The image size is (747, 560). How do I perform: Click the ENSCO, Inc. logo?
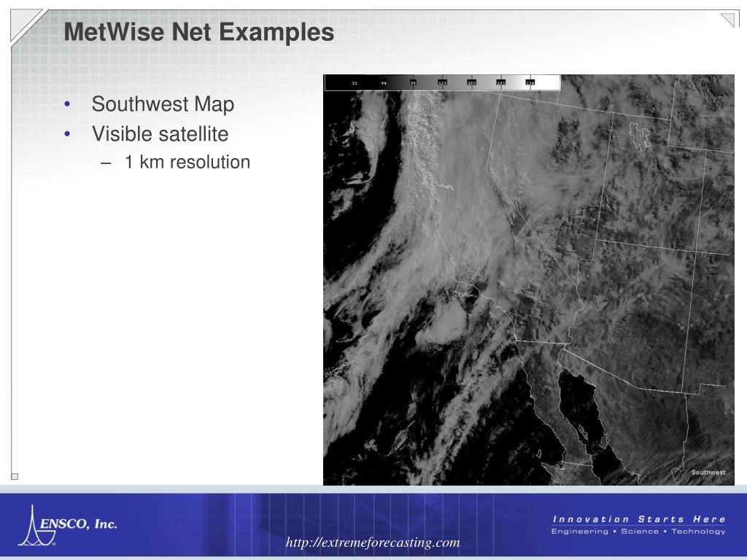(67, 525)
